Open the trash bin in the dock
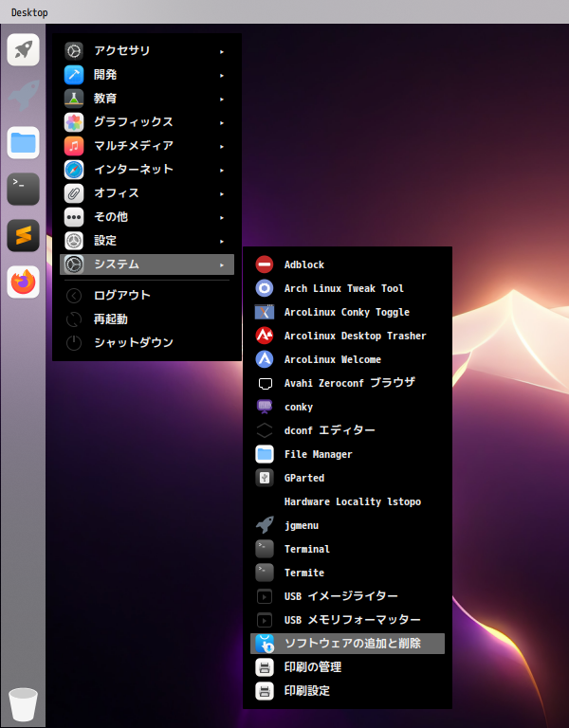This screenshot has height=728, width=569. click(x=23, y=704)
